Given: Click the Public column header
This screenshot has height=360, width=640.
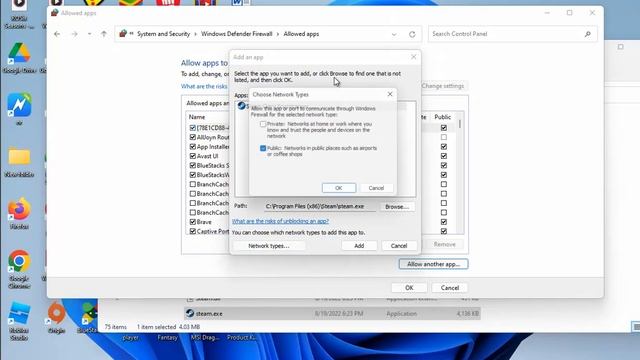Looking at the screenshot, I should (442, 117).
